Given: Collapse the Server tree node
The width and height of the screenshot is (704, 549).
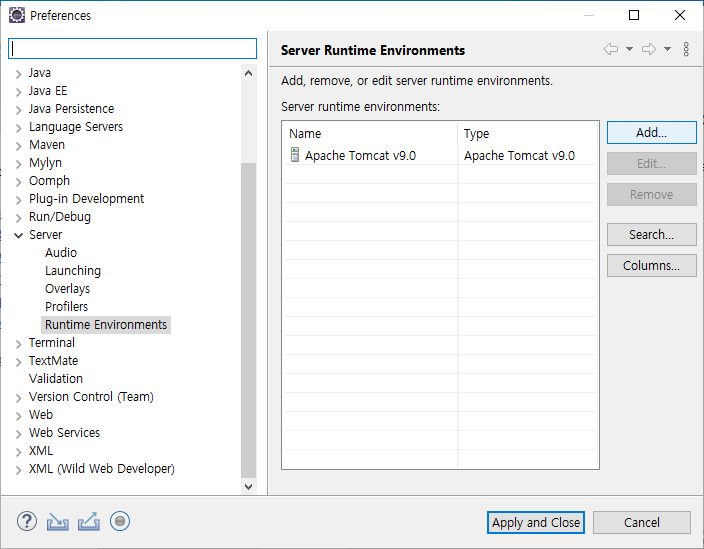Looking at the screenshot, I should coord(18,235).
